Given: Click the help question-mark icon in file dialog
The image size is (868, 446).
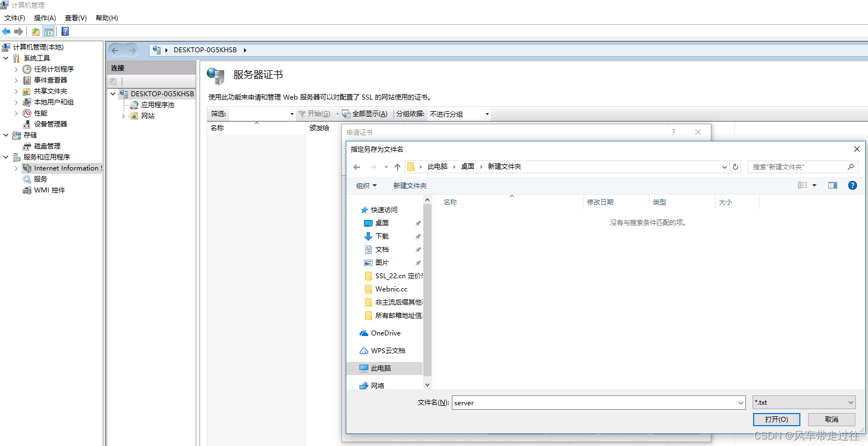Looking at the screenshot, I should point(852,185).
